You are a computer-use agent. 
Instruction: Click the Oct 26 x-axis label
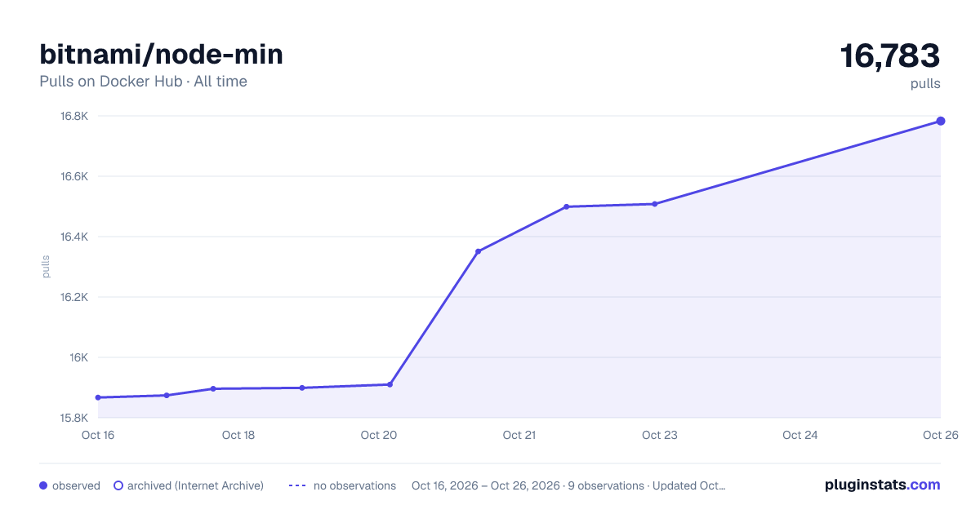940,435
